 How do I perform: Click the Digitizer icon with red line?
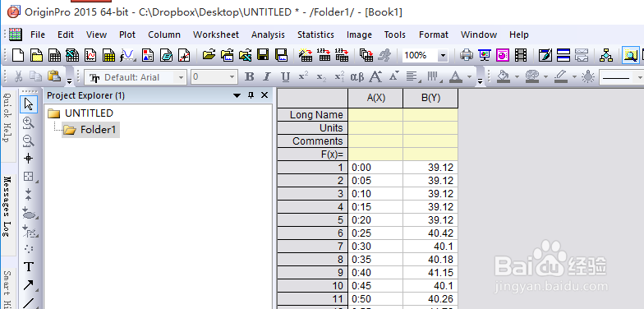pyautogui.click(x=184, y=54)
